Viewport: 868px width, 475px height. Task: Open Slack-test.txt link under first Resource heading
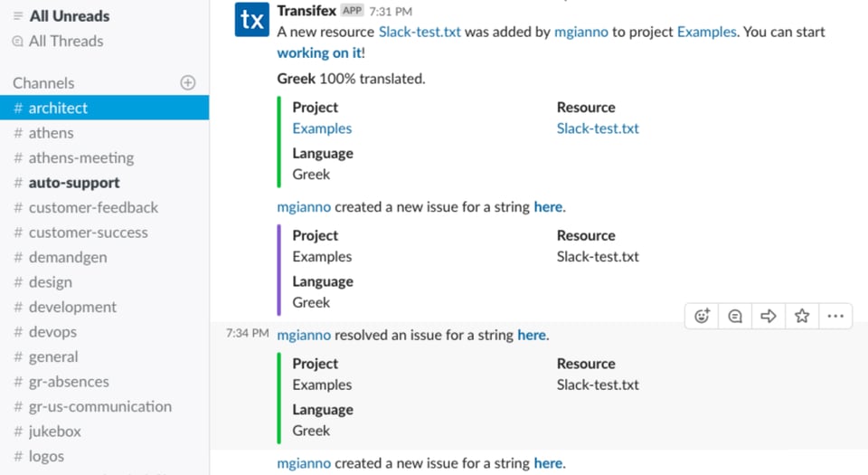(598, 128)
